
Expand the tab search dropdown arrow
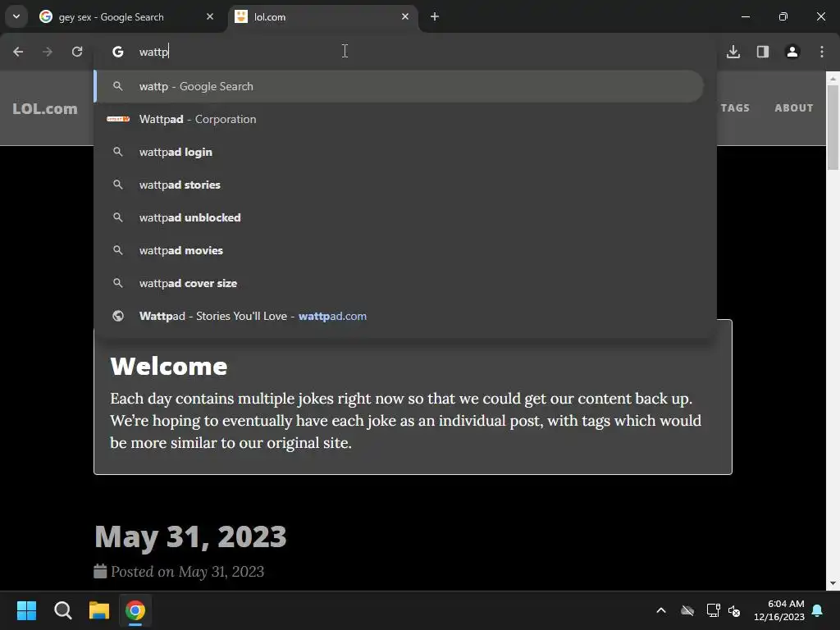tap(16, 16)
